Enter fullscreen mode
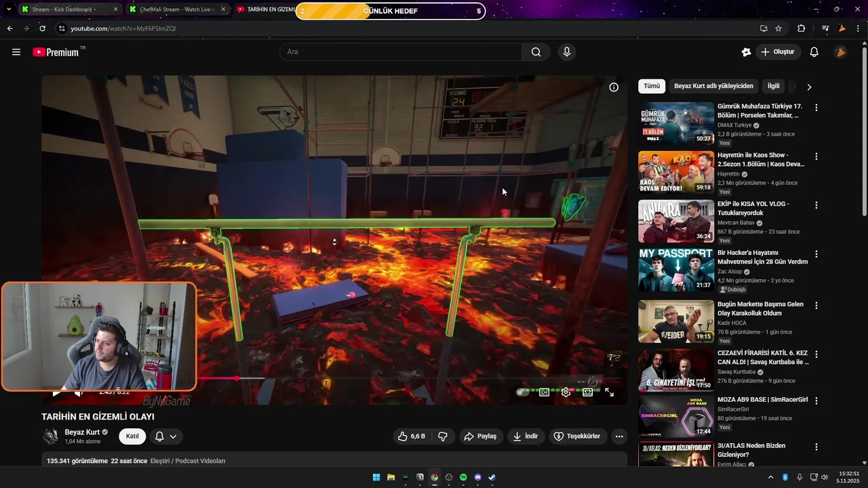The height and width of the screenshot is (488, 868). coord(609,392)
